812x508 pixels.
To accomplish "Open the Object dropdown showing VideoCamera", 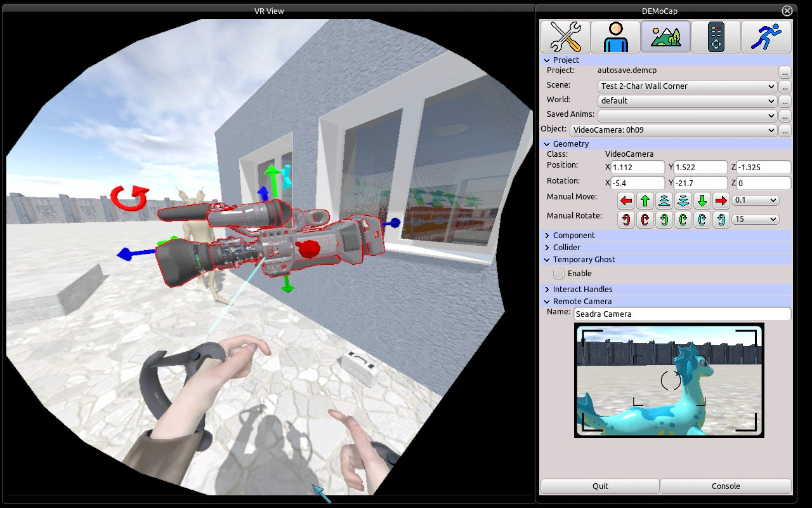I will click(x=673, y=130).
